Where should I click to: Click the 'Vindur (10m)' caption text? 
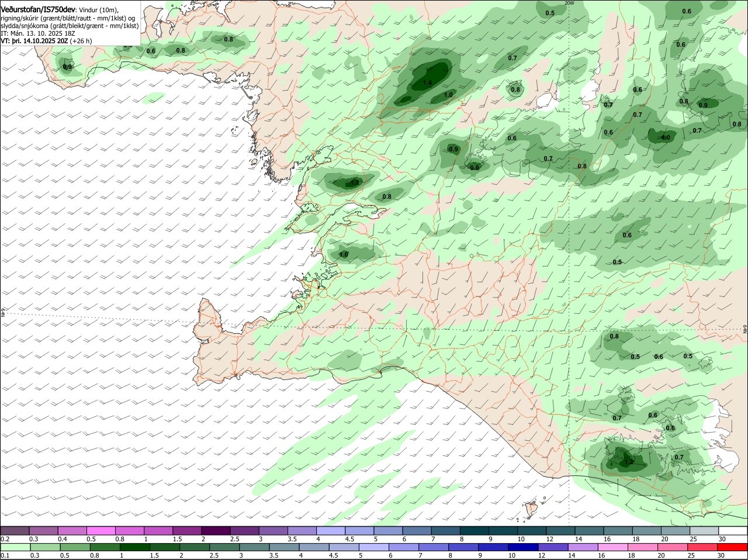pos(99,11)
